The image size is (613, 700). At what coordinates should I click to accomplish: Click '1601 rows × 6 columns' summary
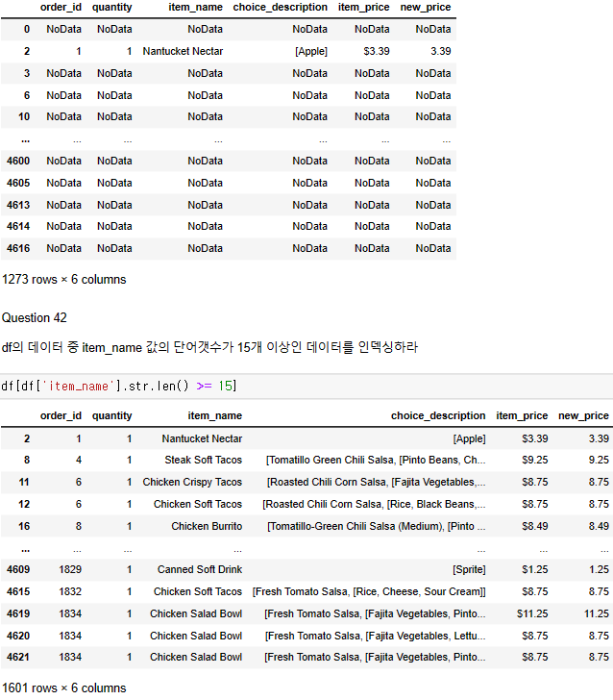click(x=63, y=687)
